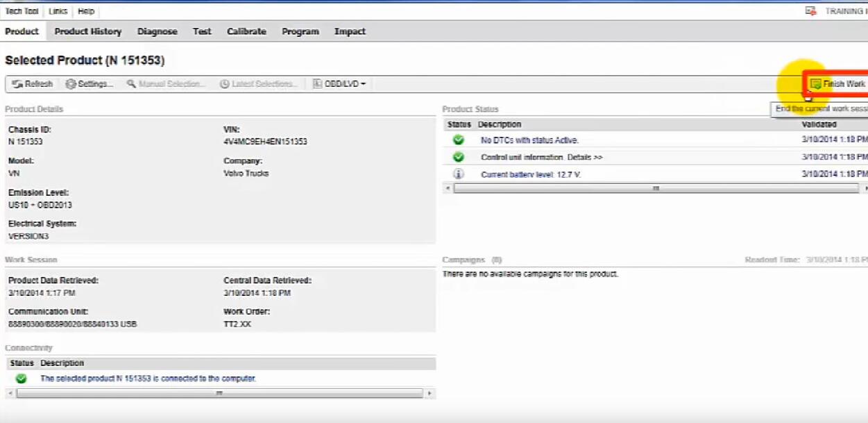The width and height of the screenshot is (868, 423).
Task: Select Product Data Retrieved time 1:17 PM
Action: pyautogui.click(x=42, y=293)
